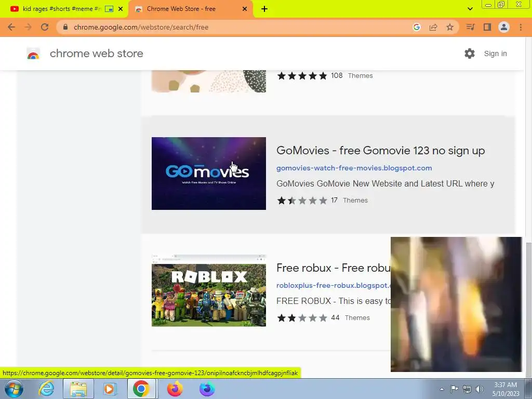Open the second Firefox-style browser icon in taskbar

[207, 389]
